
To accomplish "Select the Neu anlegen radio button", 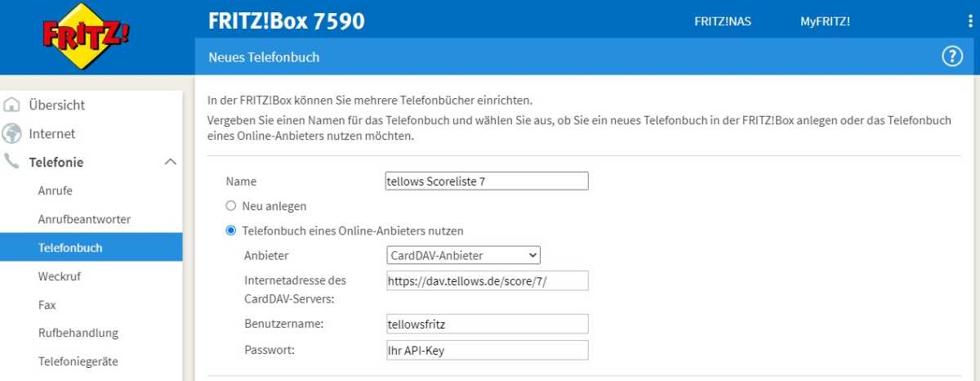I will [x=230, y=206].
